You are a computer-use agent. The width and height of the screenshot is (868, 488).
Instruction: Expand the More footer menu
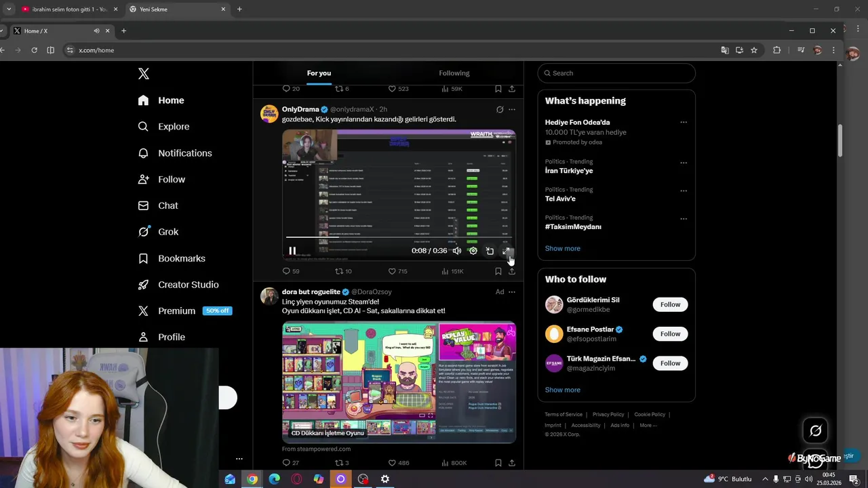click(648, 426)
